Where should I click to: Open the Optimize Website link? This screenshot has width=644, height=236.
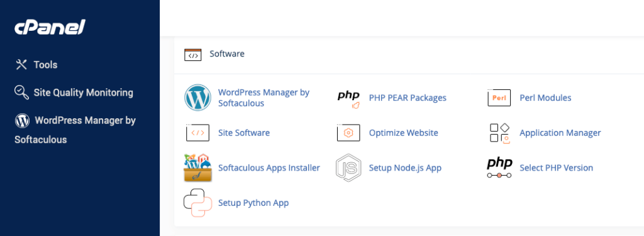click(403, 133)
